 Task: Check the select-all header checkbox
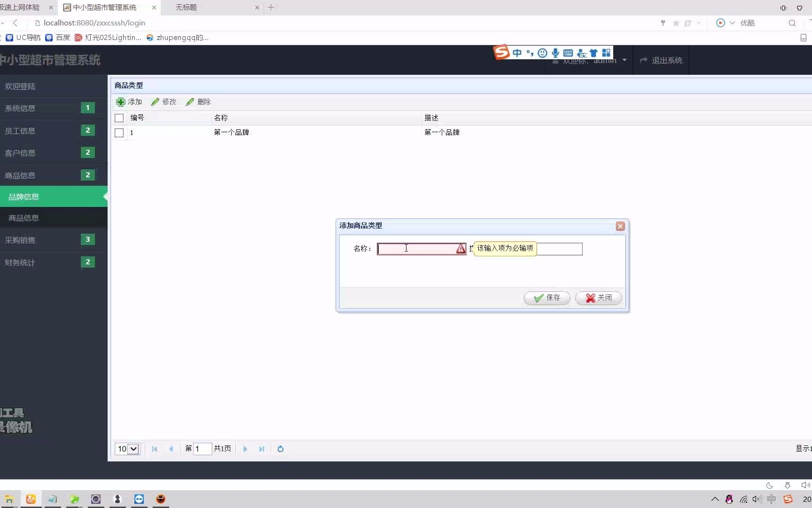pos(119,118)
